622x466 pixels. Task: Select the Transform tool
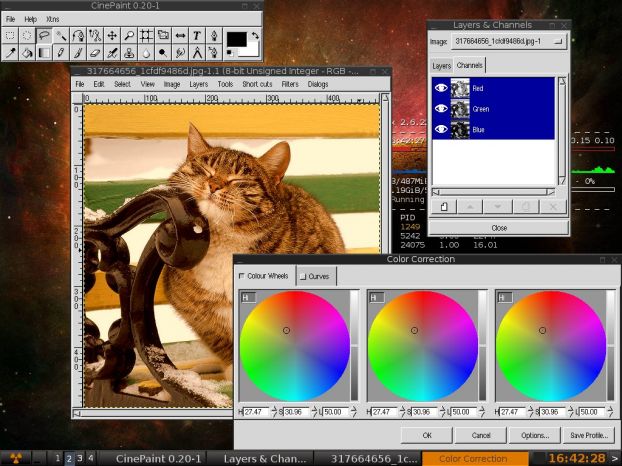(x=163, y=36)
